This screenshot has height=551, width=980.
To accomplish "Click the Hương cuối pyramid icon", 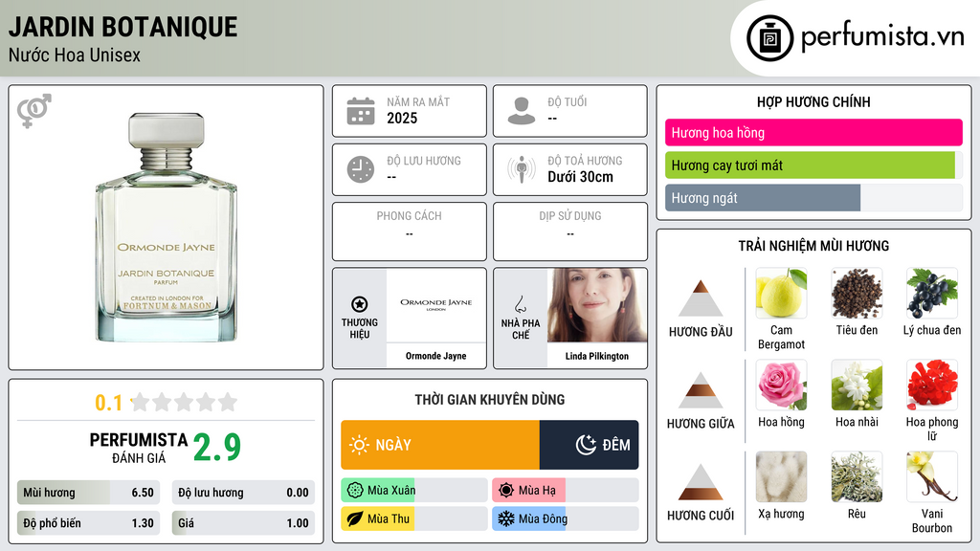I will (701, 482).
